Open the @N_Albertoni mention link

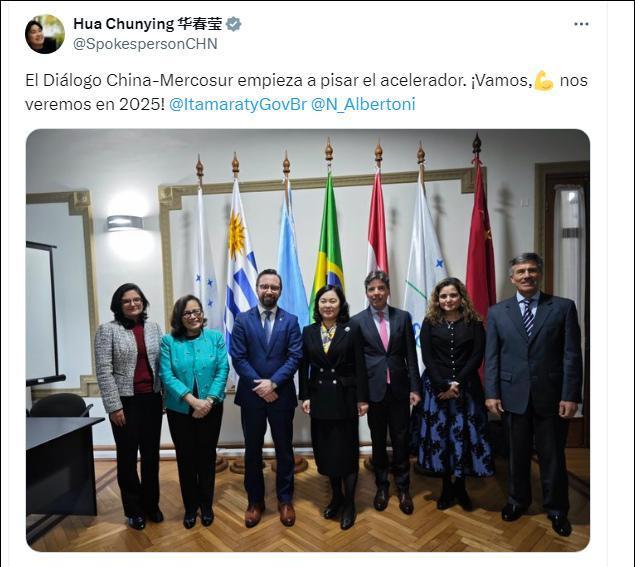pyautogui.click(x=363, y=104)
